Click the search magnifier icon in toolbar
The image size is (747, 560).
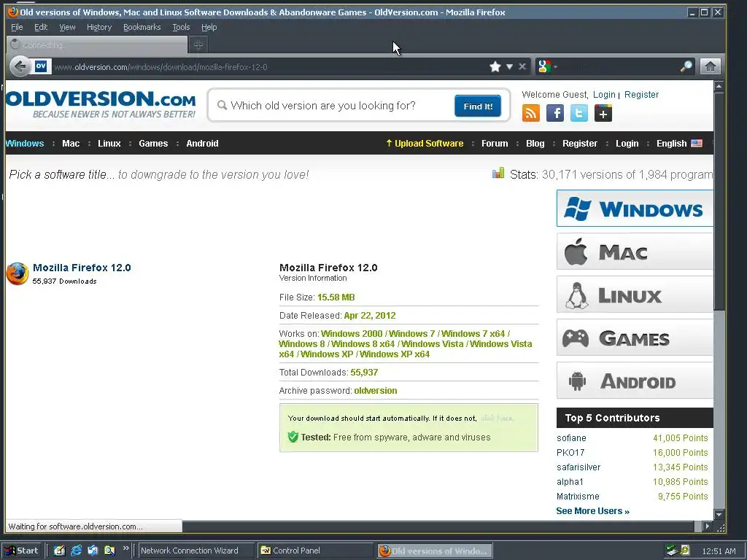pos(686,66)
